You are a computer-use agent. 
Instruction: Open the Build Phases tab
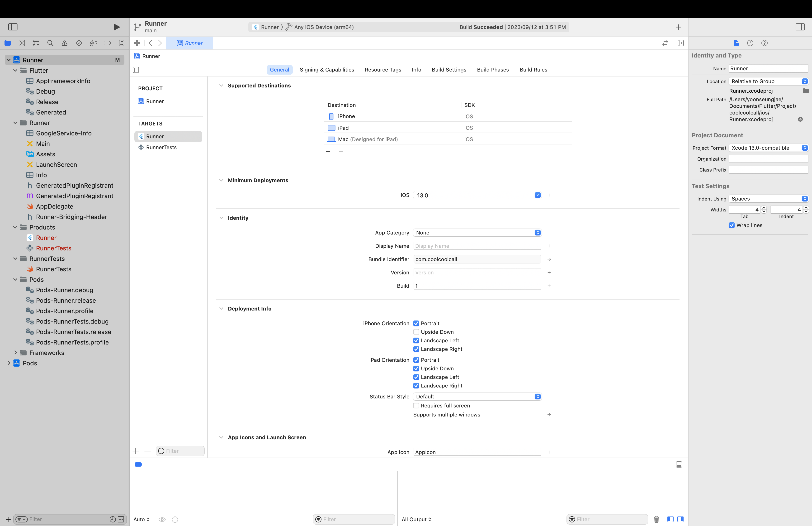click(493, 70)
